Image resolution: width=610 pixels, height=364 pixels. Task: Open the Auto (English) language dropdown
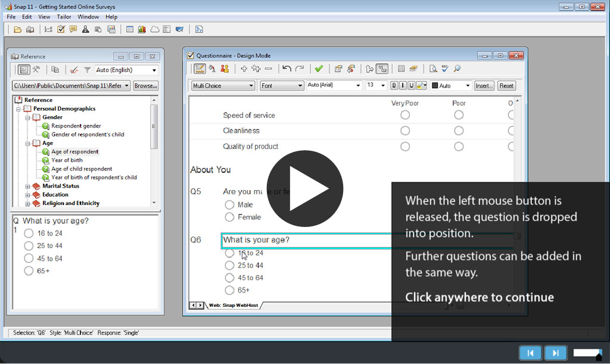[126, 70]
